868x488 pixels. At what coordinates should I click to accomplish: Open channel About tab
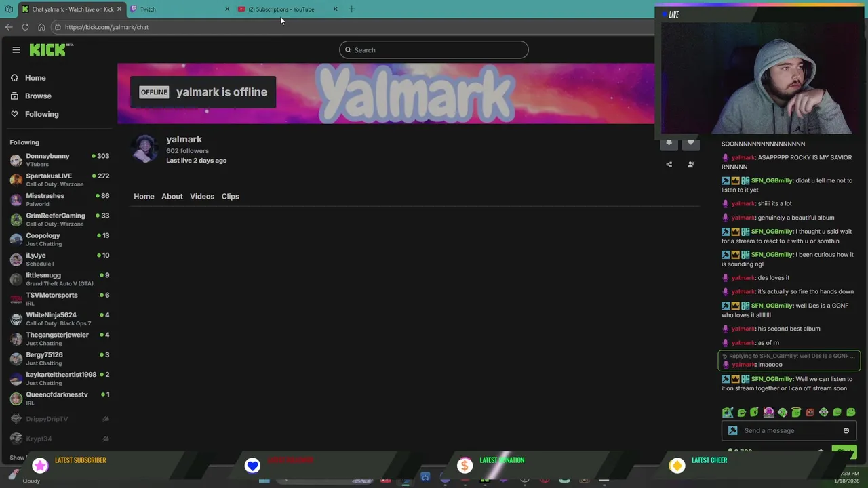click(172, 196)
